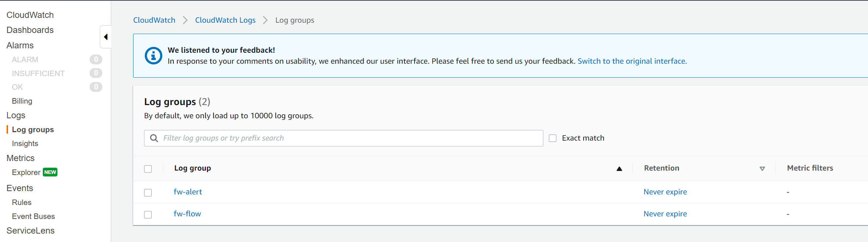Open Insights in sidebar
The image size is (868, 242).
pos(25,144)
